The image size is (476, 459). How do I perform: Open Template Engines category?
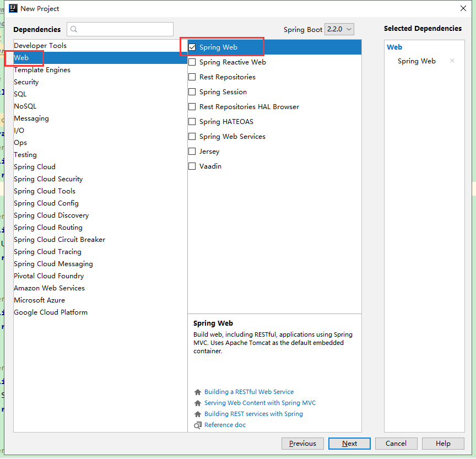click(100, 70)
